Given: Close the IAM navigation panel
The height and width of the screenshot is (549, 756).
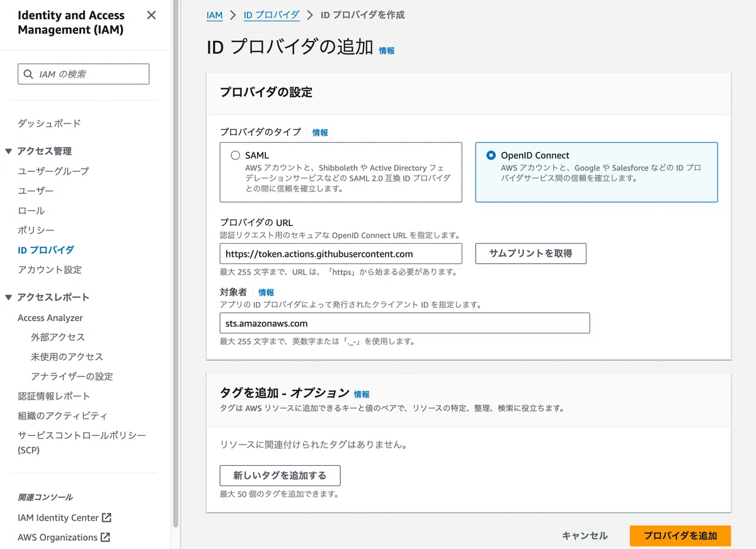Looking at the screenshot, I should [151, 15].
